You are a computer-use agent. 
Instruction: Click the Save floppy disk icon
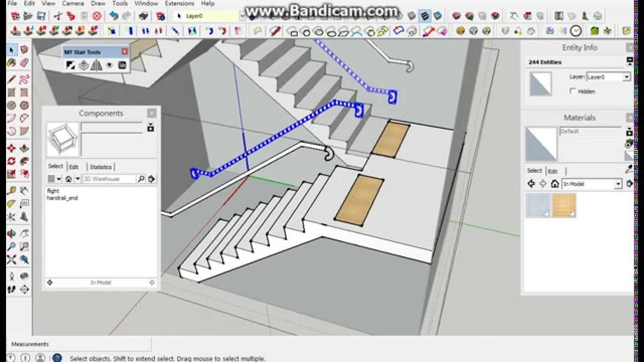(x=41, y=16)
